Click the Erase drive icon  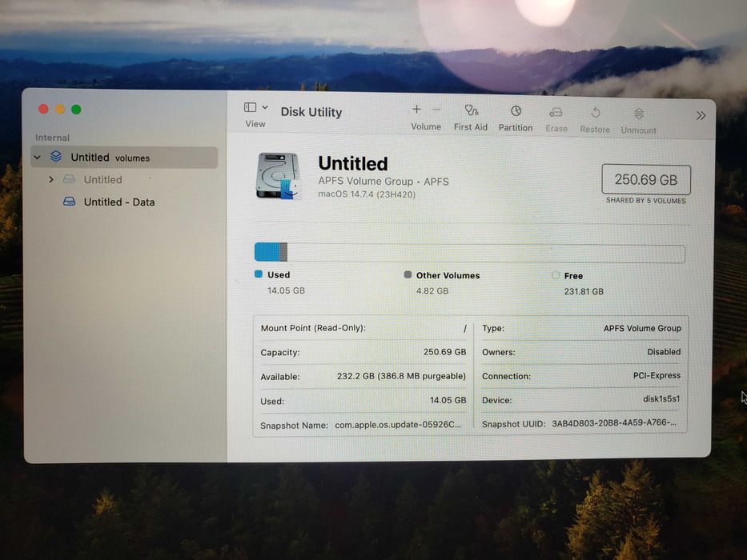pyautogui.click(x=556, y=112)
